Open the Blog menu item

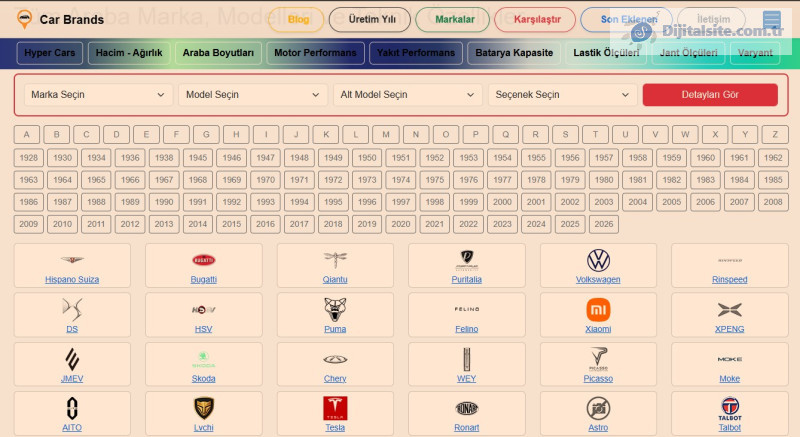pyautogui.click(x=298, y=19)
